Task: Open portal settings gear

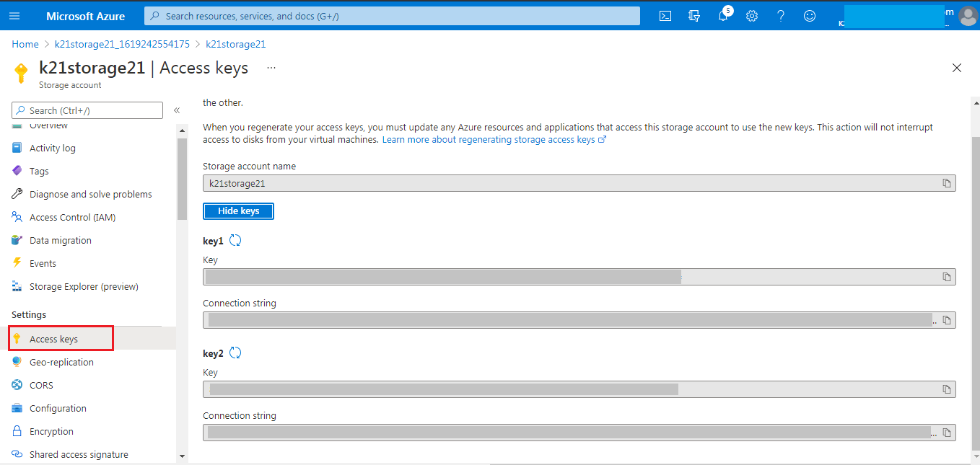Action: pos(752,16)
